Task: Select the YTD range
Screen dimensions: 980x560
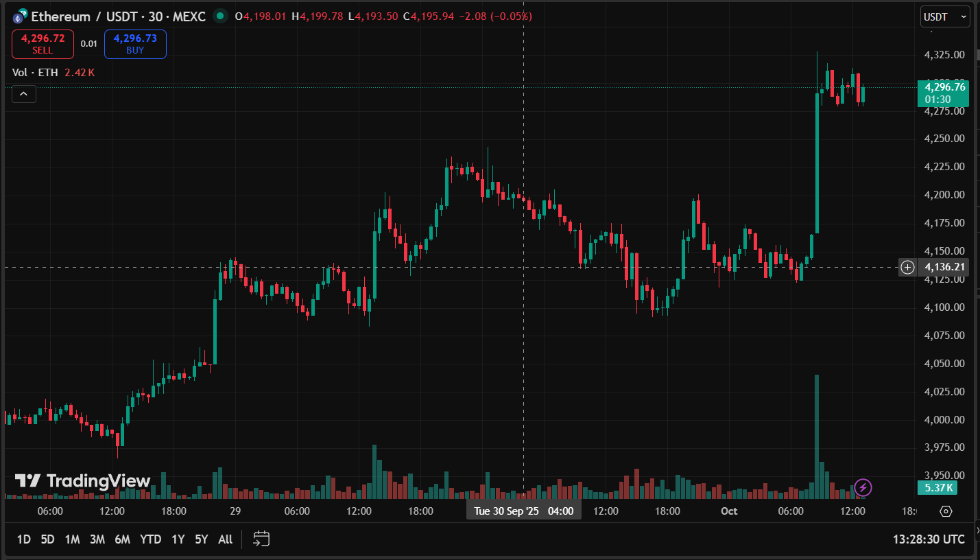Action: coord(151,539)
